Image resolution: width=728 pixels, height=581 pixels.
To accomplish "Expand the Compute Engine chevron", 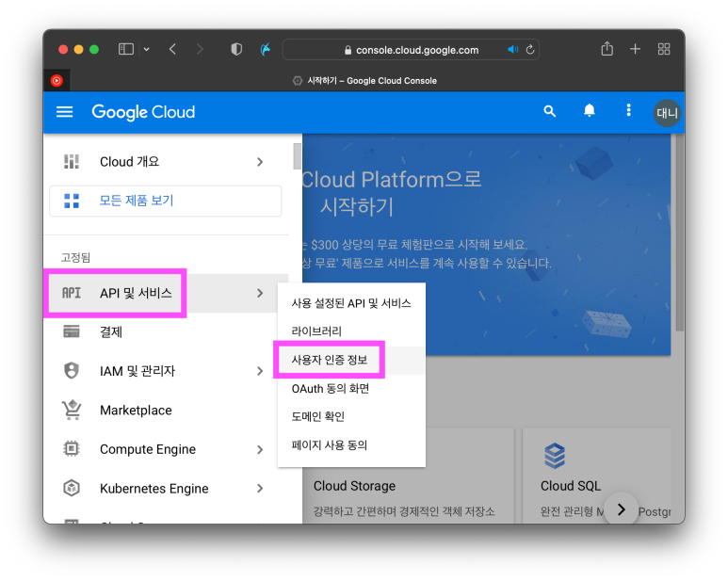I will [260, 450].
